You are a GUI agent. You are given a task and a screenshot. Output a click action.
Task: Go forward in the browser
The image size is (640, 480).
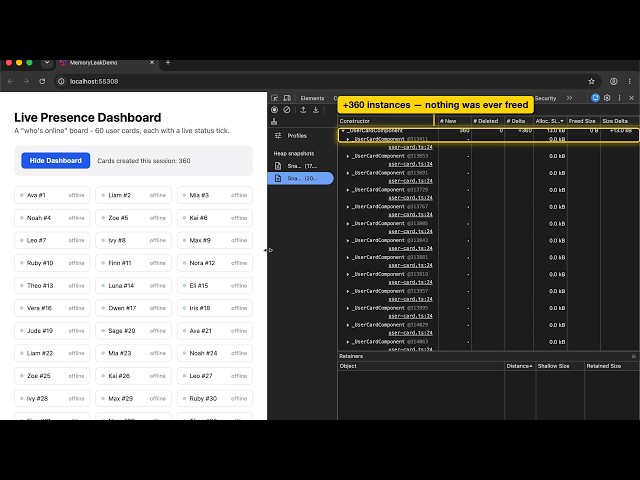[26, 81]
